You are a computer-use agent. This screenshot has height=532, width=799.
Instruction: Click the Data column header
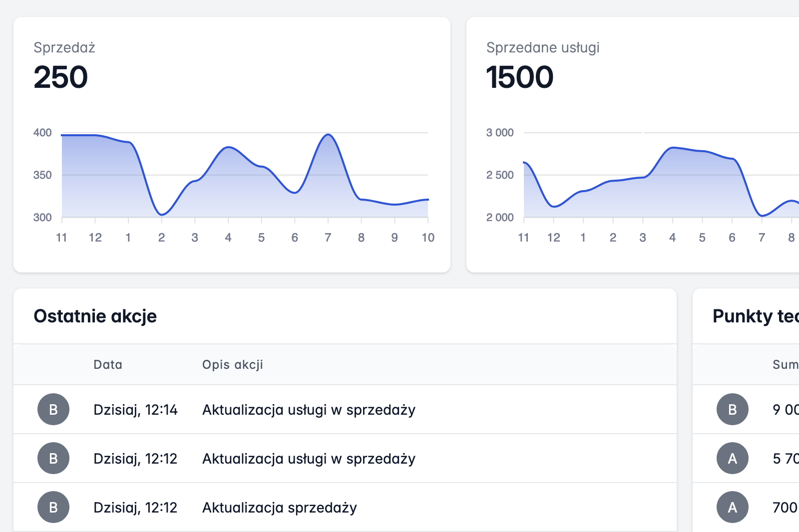[x=108, y=364]
